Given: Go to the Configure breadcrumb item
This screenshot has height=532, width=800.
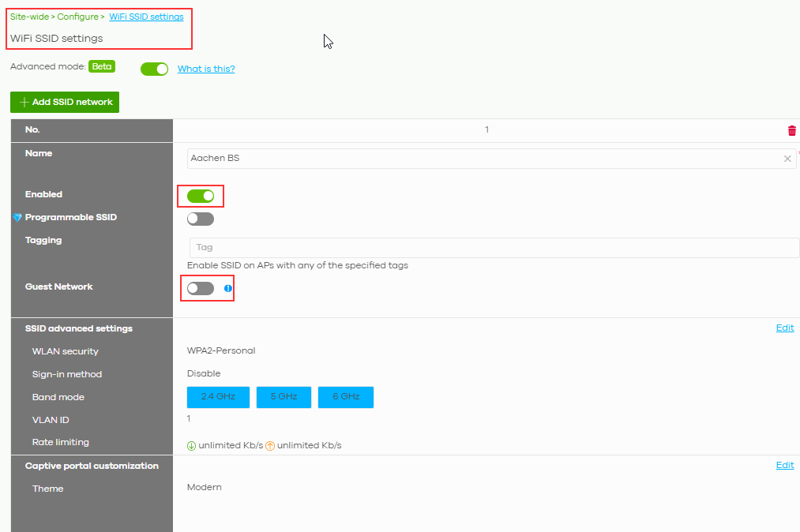Looking at the screenshot, I should (77, 17).
